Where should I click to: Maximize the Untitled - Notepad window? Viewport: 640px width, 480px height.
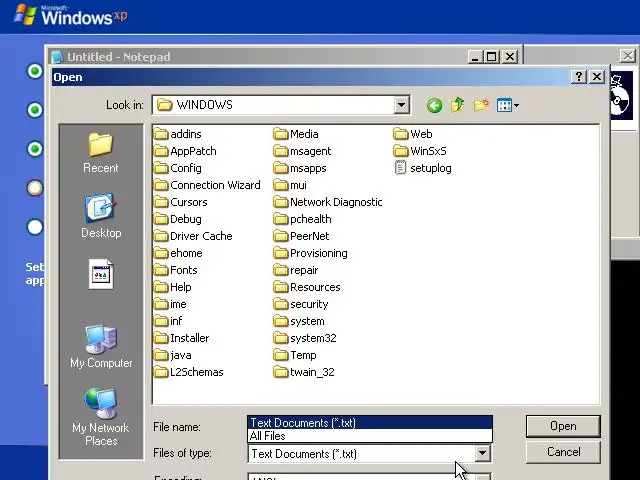tap(492, 57)
